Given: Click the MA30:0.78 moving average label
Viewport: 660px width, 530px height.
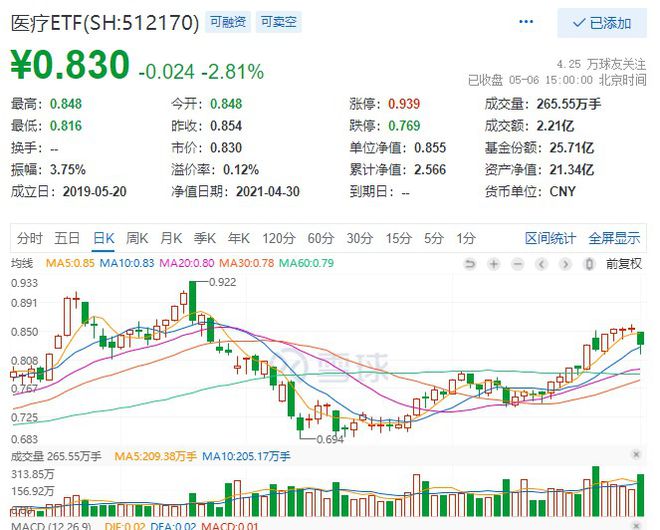Looking at the screenshot, I should [247, 263].
